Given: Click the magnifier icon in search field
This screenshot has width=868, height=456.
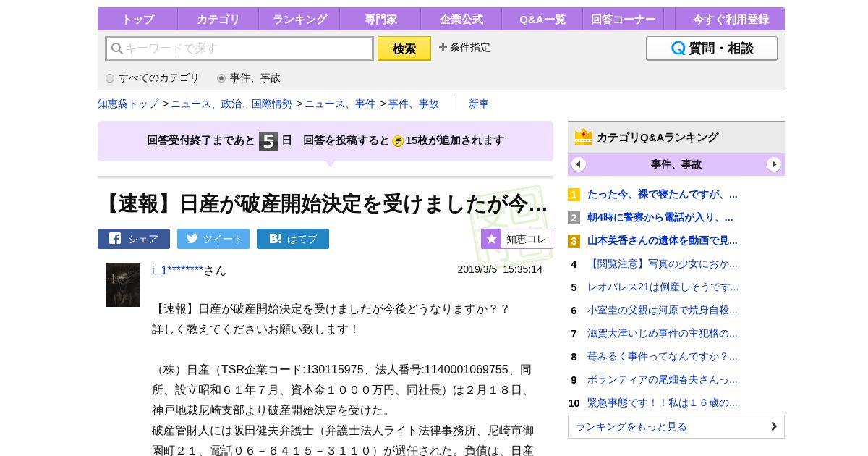Looking at the screenshot, I should click(x=116, y=48).
